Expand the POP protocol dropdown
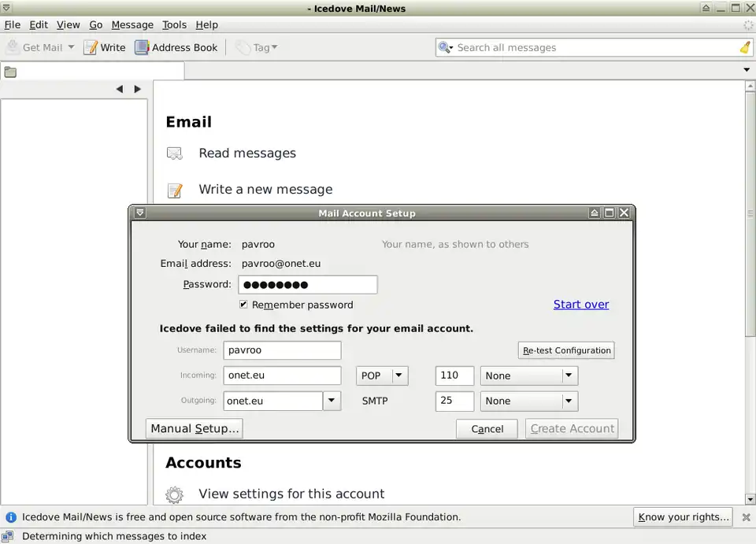 [399, 376]
